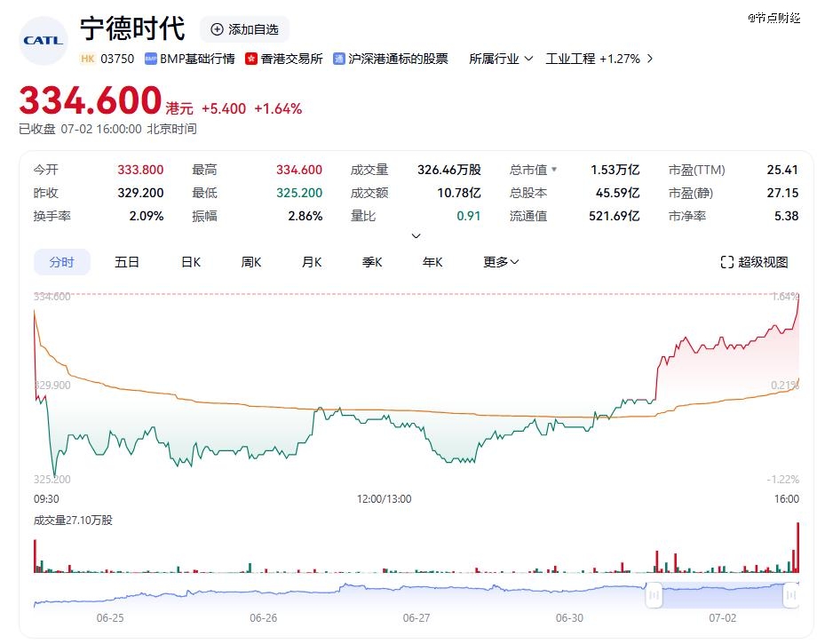
Task: Switch to the 五日 chart tab
Action: 127,262
